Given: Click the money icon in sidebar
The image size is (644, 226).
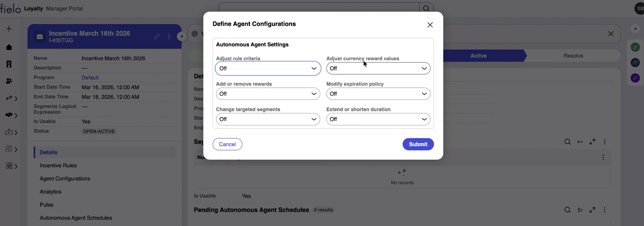Looking at the screenshot, I should click(9, 132).
